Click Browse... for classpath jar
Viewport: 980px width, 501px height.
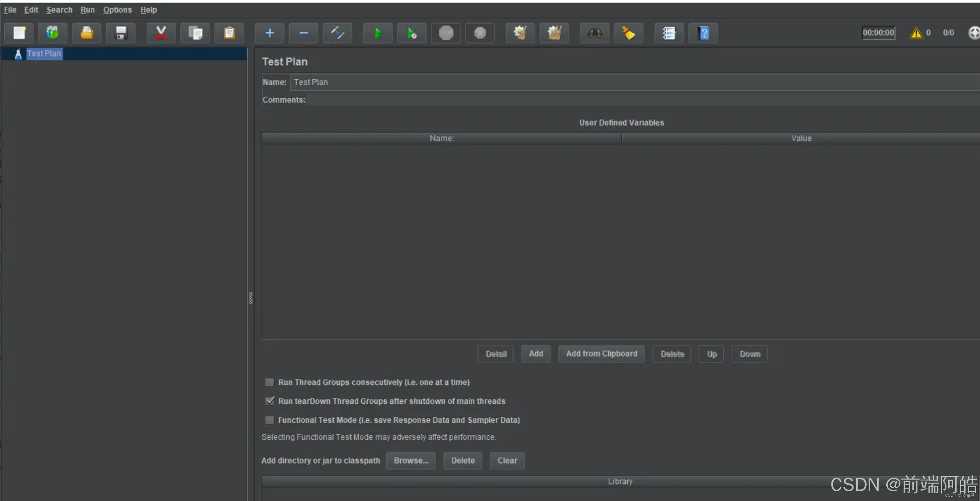[x=411, y=461]
